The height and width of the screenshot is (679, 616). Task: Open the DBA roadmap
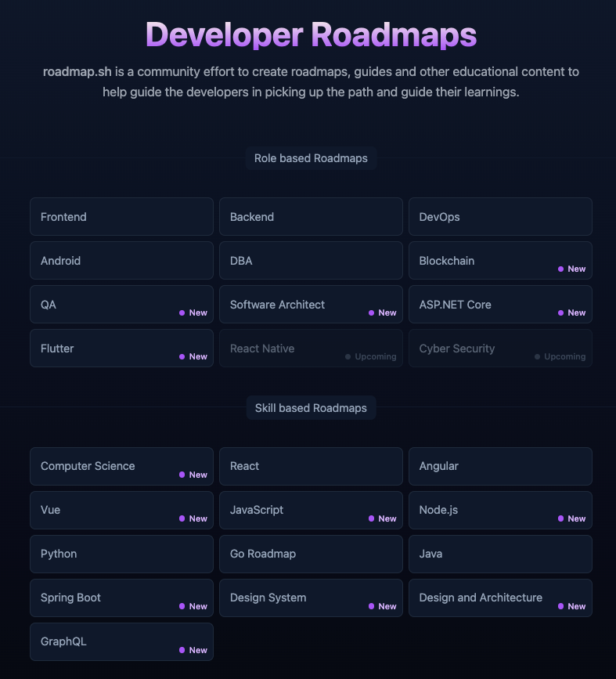311,261
